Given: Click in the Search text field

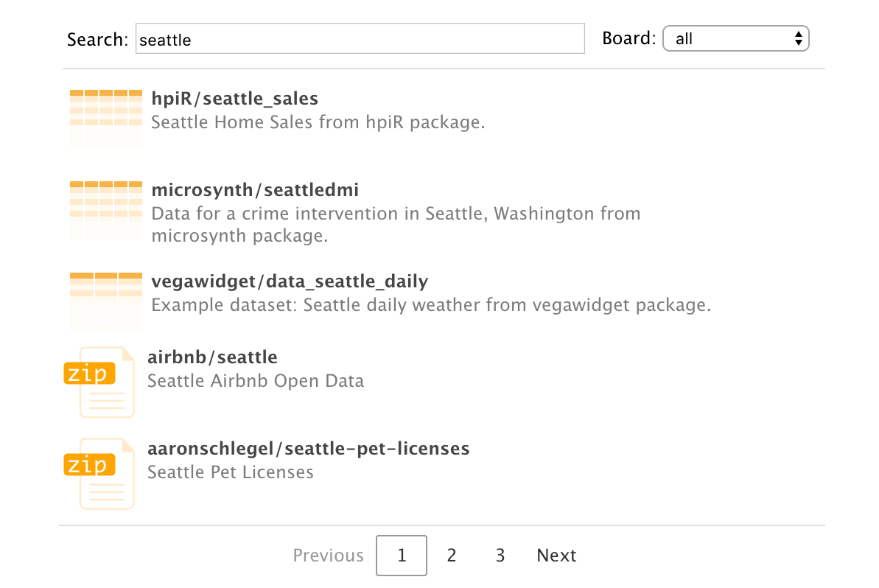Looking at the screenshot, I should 360,39.
